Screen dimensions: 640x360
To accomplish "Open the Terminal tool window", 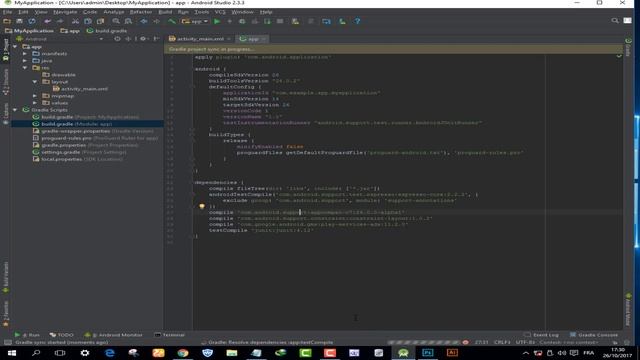I will pos(169,335).
